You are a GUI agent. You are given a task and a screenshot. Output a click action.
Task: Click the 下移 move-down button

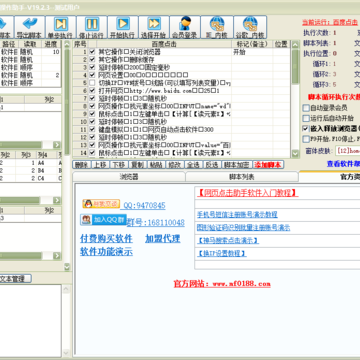point(118,165)
